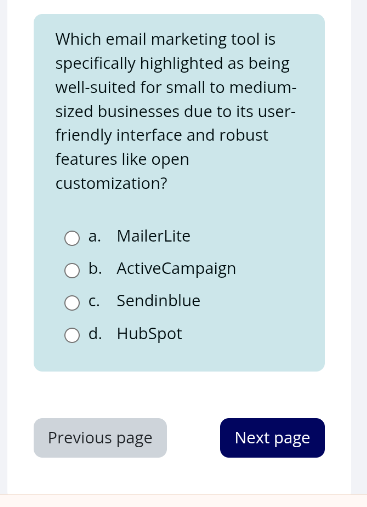The width and height of the screenshot is (367, 507).
Task: Select the MailerLite radio button
Action: pos(72,238)
